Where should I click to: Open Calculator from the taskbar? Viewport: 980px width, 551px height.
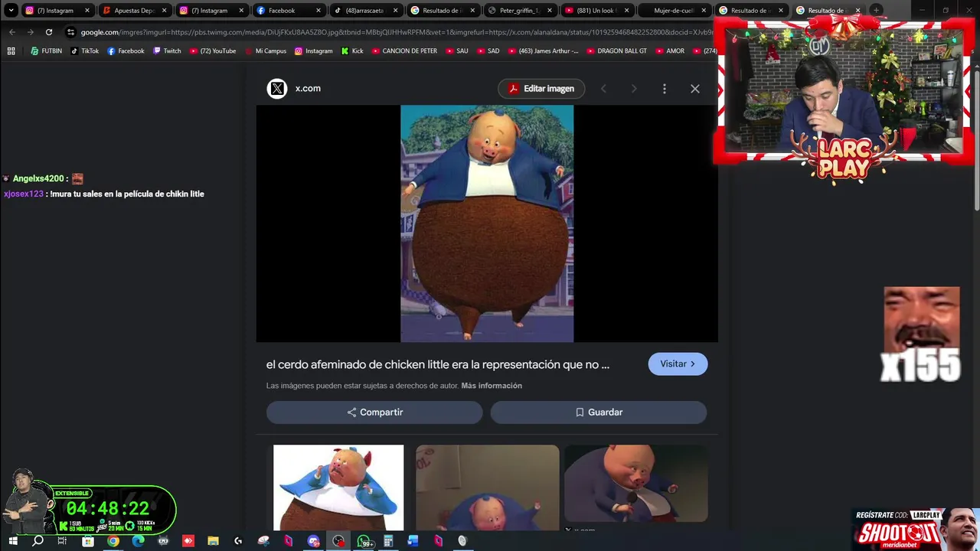coord(388,541)
